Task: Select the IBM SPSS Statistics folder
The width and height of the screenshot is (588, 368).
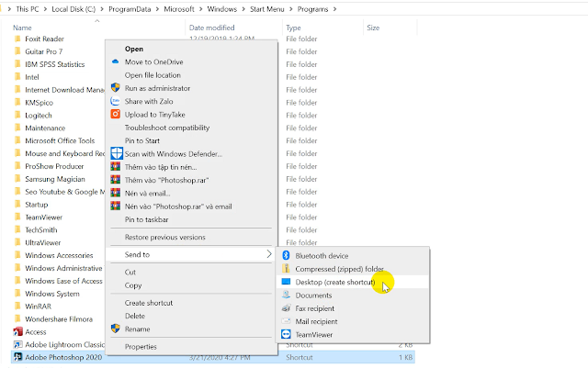Action: 55,64
